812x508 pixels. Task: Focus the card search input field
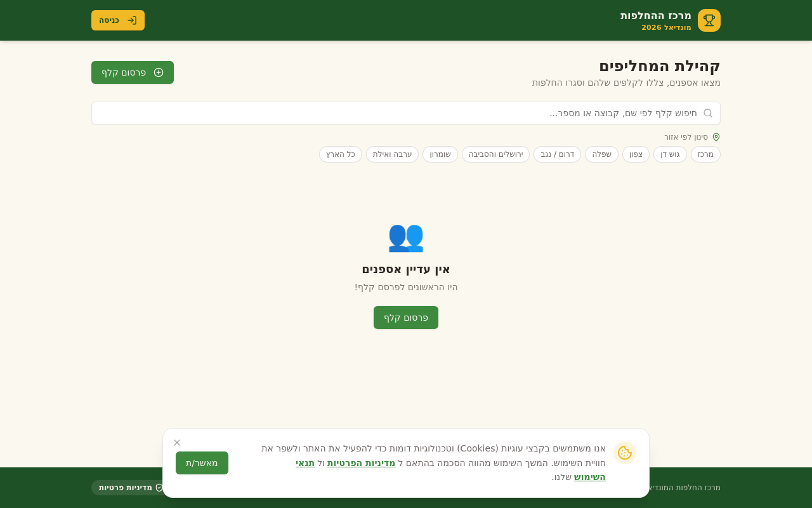coord(406,113)
